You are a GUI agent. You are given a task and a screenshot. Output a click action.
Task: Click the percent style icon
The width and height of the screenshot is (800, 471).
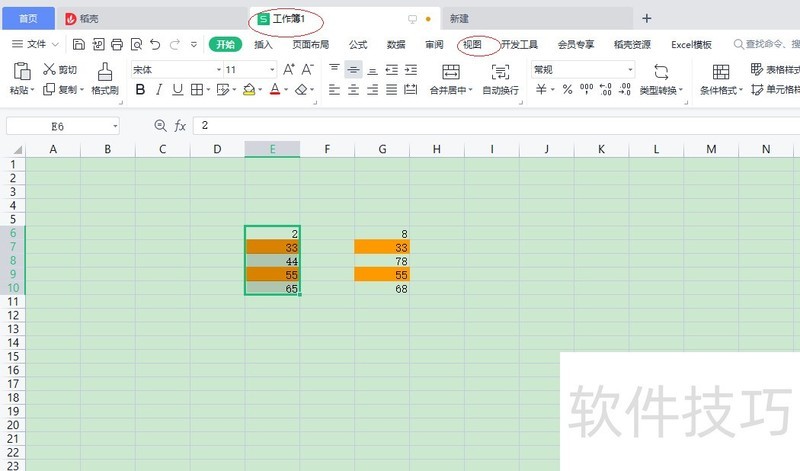(x=567, y=89)
